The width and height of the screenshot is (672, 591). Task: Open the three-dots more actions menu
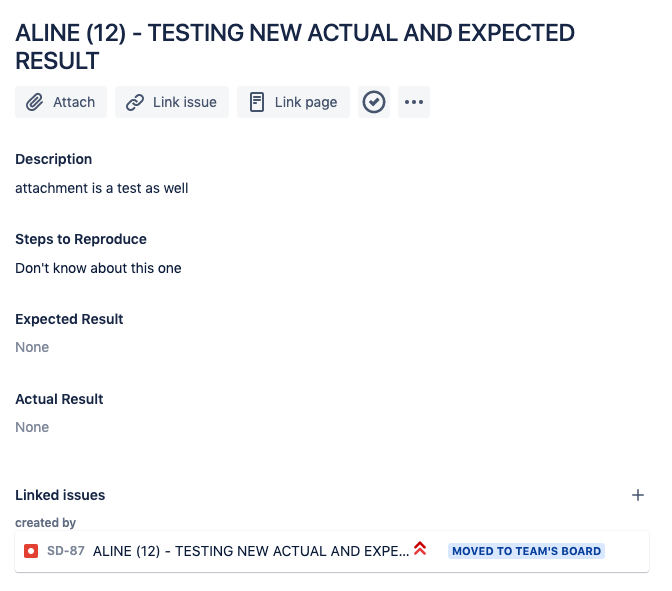point(414,102)
